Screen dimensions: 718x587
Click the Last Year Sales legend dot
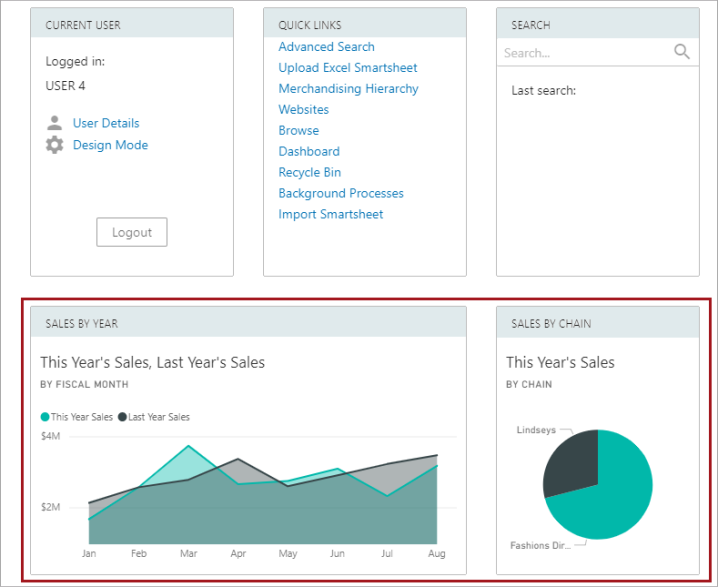point(122,417)
